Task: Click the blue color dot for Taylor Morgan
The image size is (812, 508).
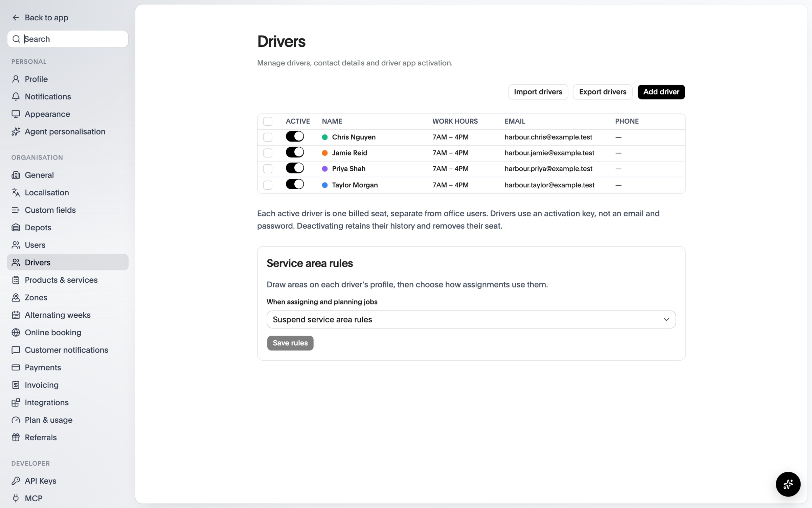Action: [x=325, y=185]
